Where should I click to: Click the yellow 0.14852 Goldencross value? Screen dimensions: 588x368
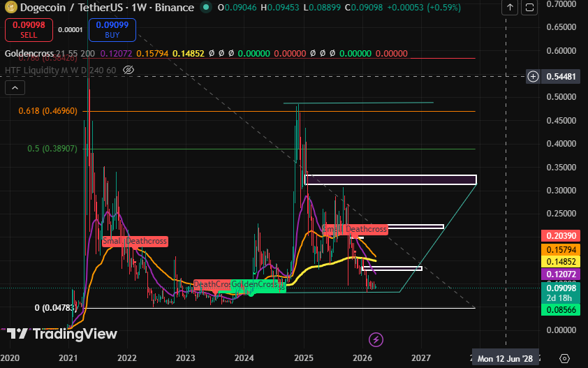pyautogui.click(x=189, y=54)
